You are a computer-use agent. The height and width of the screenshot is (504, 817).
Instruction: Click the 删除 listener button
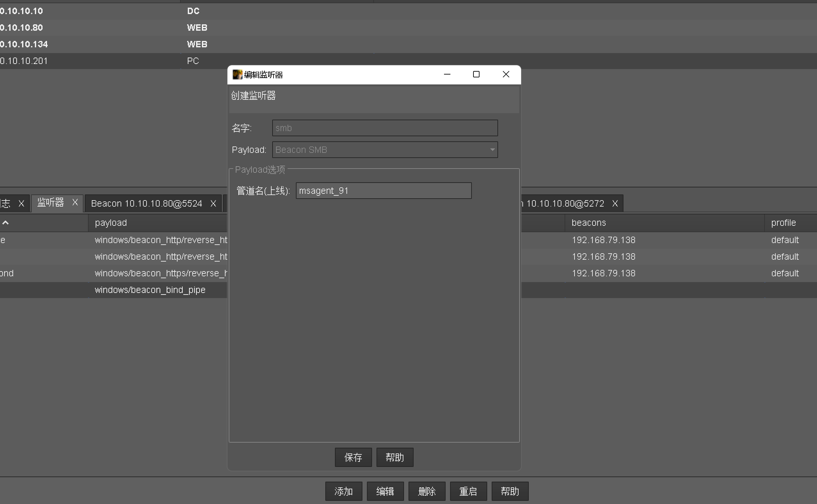pos(427,491)
